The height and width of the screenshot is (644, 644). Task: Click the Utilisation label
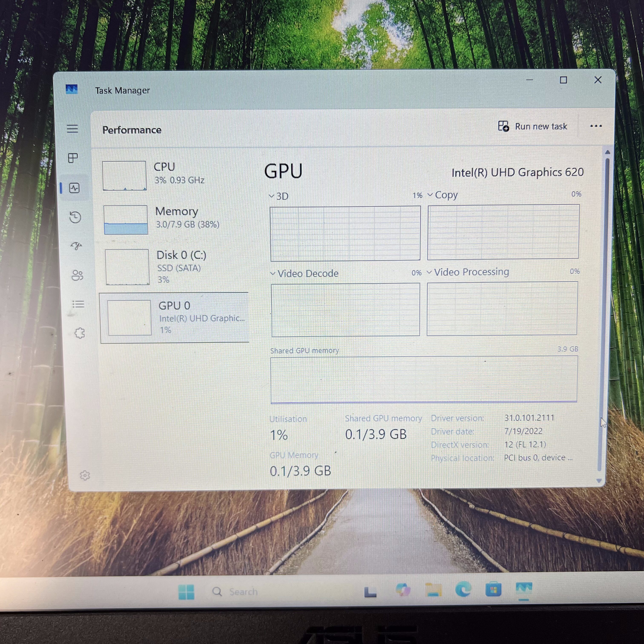tap(288, 419)
